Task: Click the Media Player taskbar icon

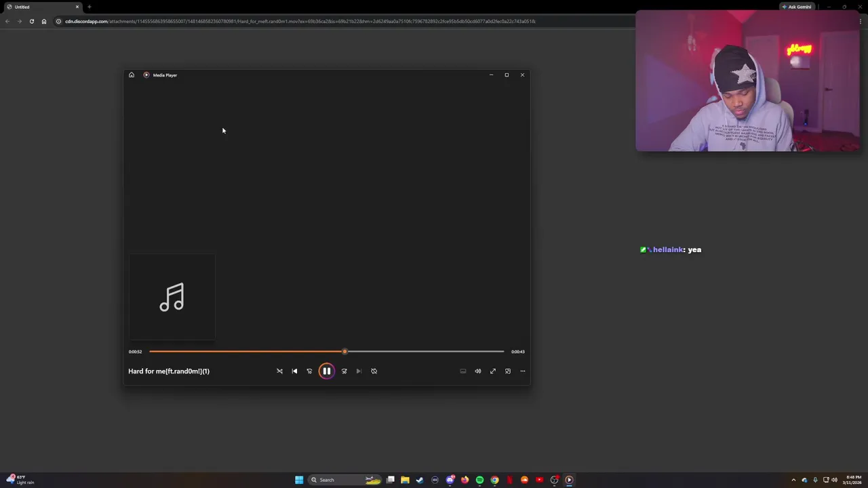Action: pyautogui.click(x=569, y=480)
